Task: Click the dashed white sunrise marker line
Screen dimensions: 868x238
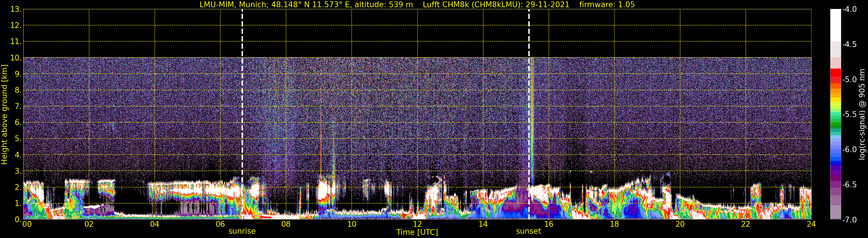Action: click(242, 115)
